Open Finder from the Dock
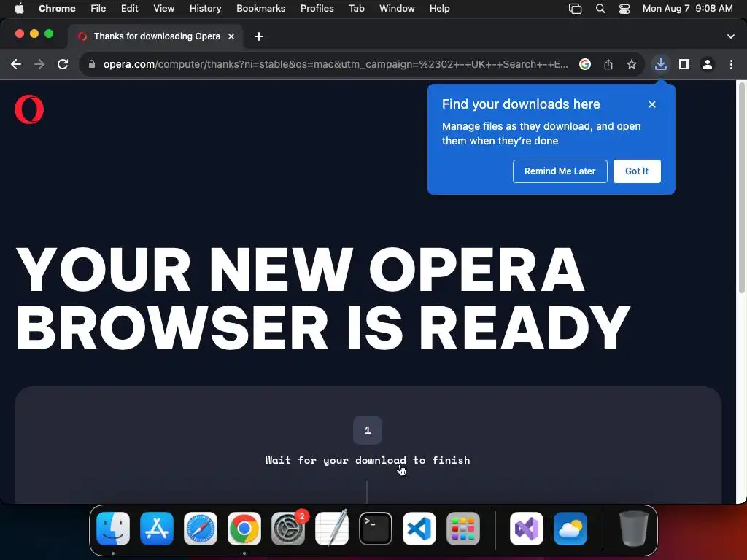747x560 pixels. pyautogui.click(x=113, y=529)
